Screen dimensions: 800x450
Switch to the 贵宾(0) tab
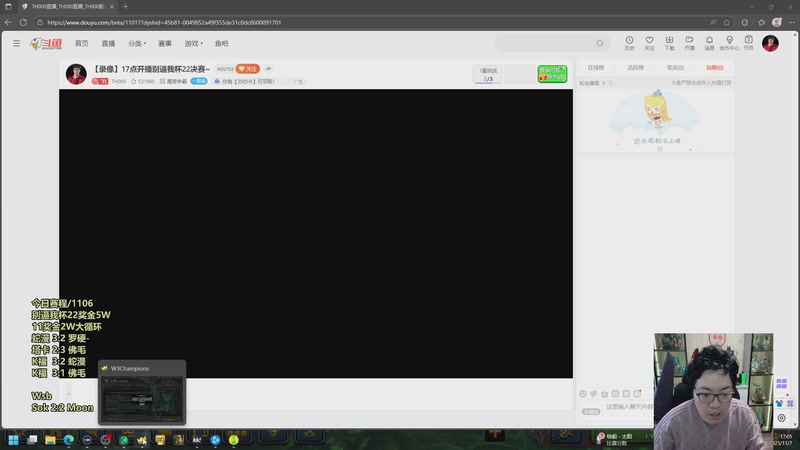click(675, 67)
